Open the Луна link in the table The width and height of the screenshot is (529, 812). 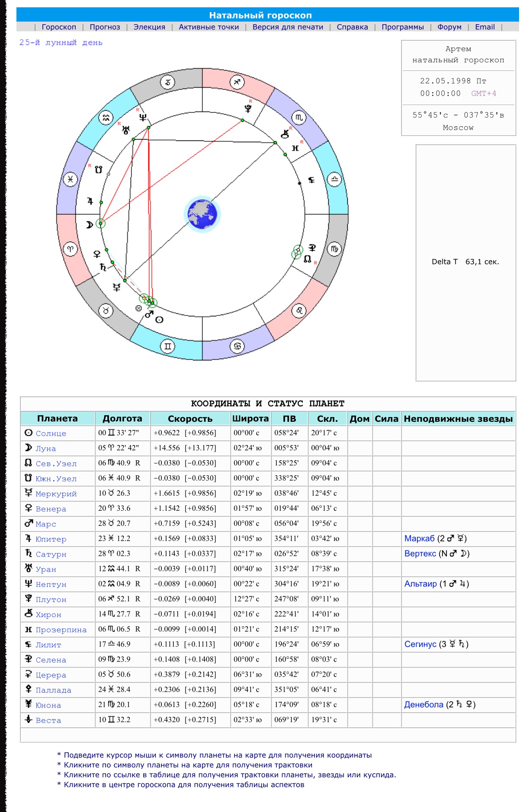tap(46, 449)
